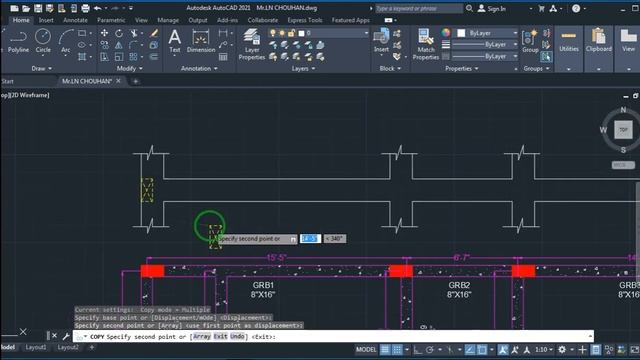Expand the Draw panel flyout

coord(42,69)
